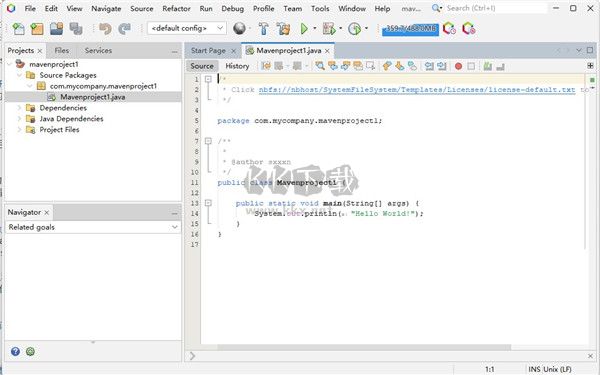This screenshot has height=375, width=600.
Task: Click the Shift Line Left icon
Action: [429, 66]
